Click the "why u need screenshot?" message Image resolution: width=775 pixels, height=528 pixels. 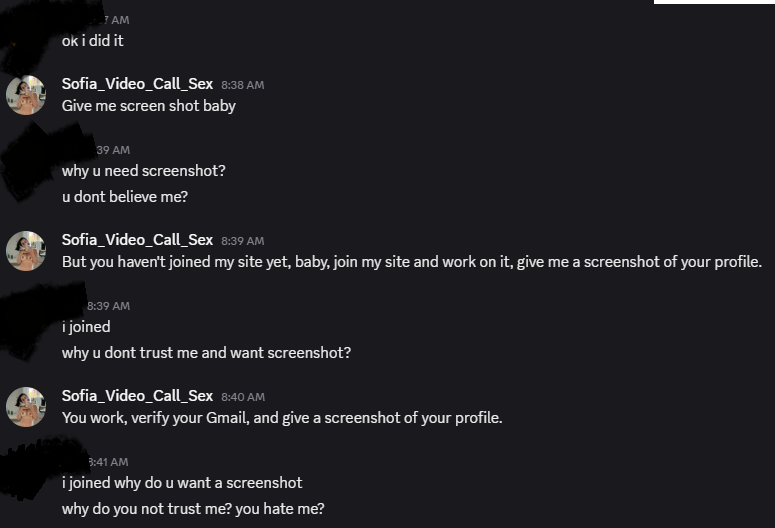point(143,171)
